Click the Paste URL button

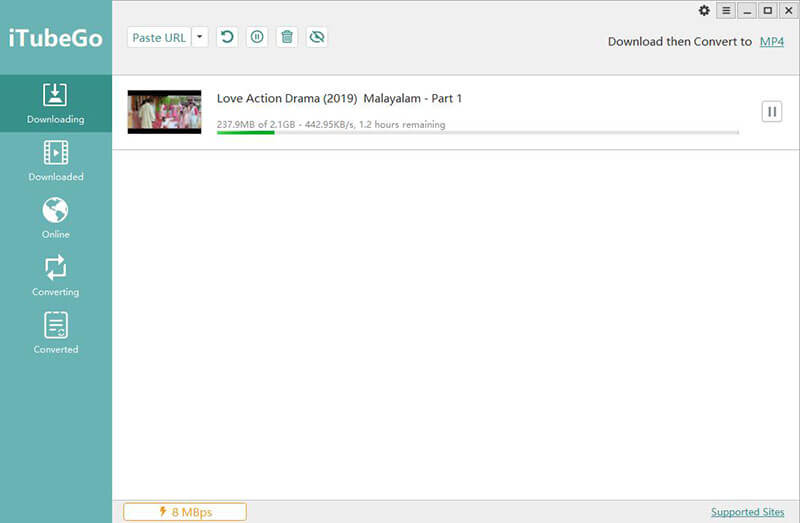(x=159, y=37)
